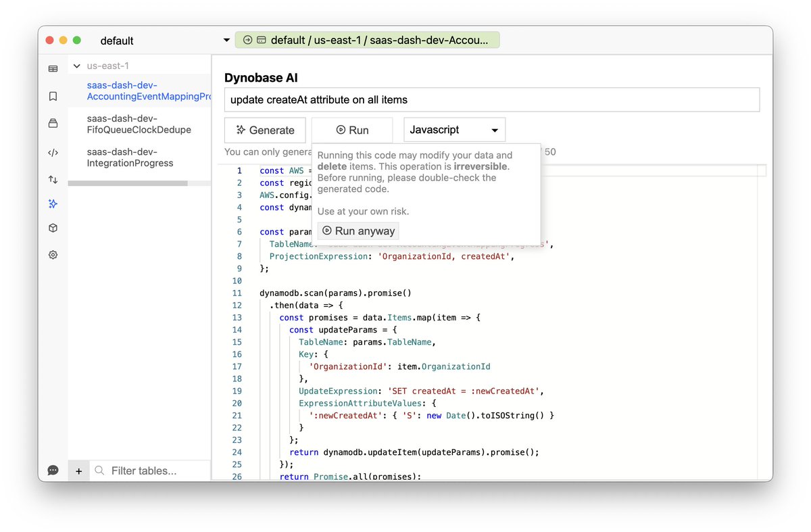
Task: Open the code editor icon in sidebar
Action: (53, 153)
